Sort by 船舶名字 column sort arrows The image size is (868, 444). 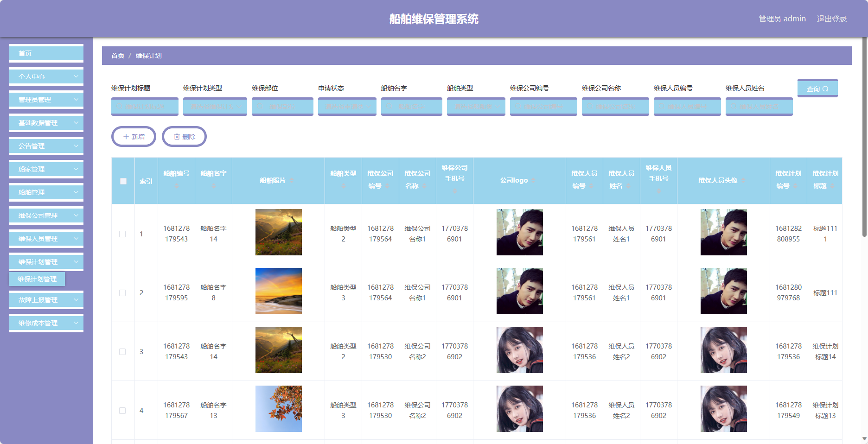[x=213, y=186]
